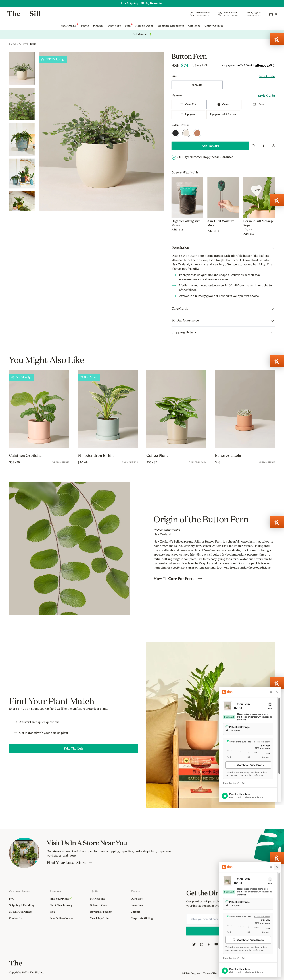Collapse the Description section

click(223, 248)
